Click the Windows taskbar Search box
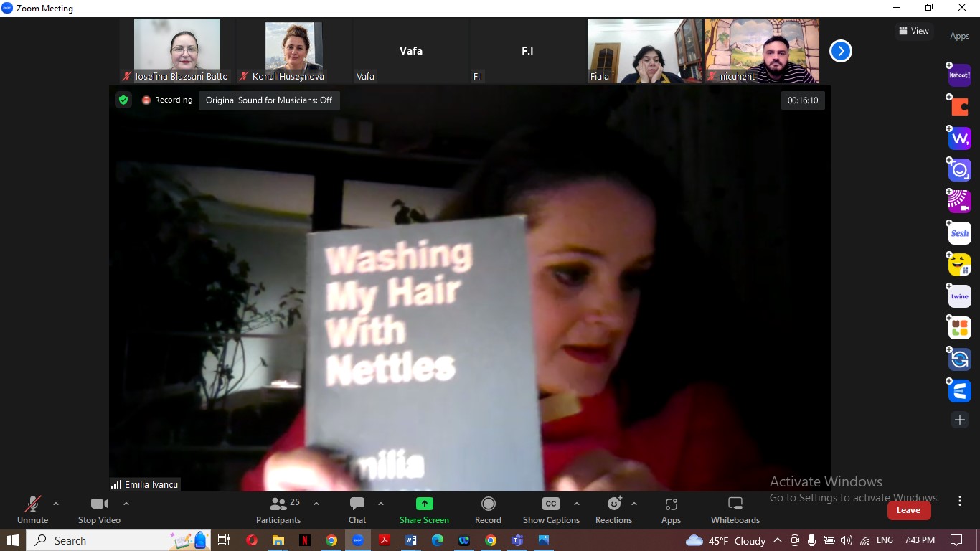 118,540
